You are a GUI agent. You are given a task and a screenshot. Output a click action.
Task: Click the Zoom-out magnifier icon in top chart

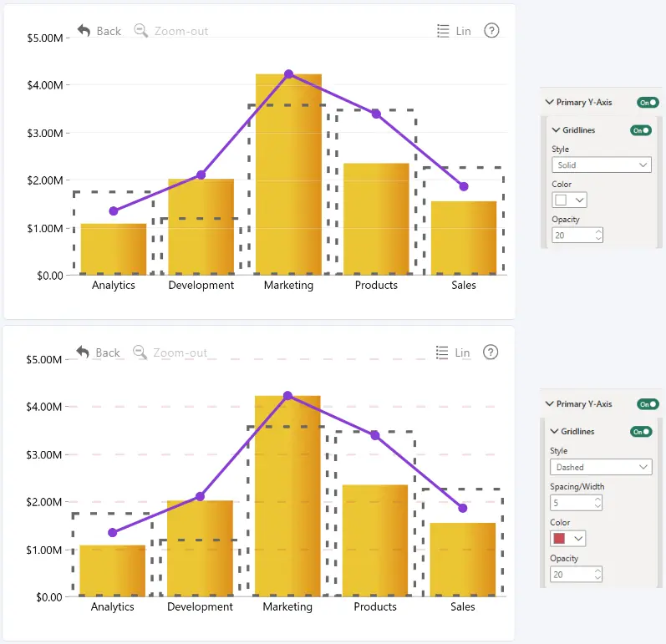(140, 31)
